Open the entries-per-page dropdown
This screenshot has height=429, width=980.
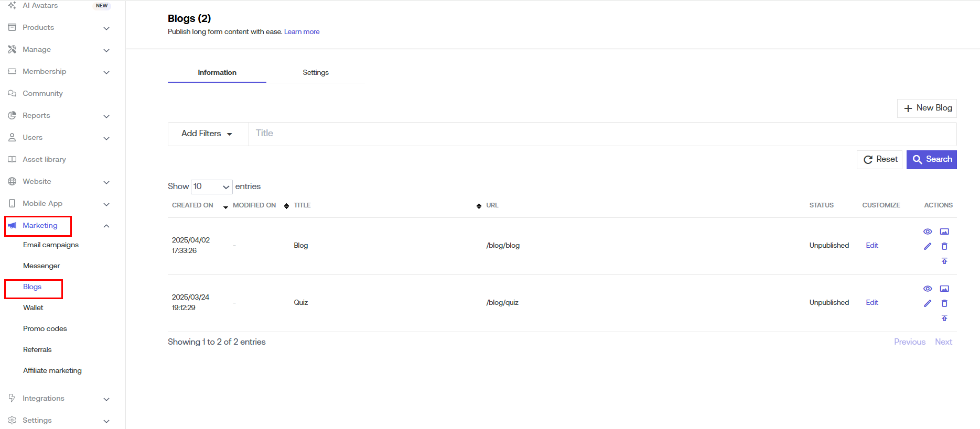pos(211,186)
